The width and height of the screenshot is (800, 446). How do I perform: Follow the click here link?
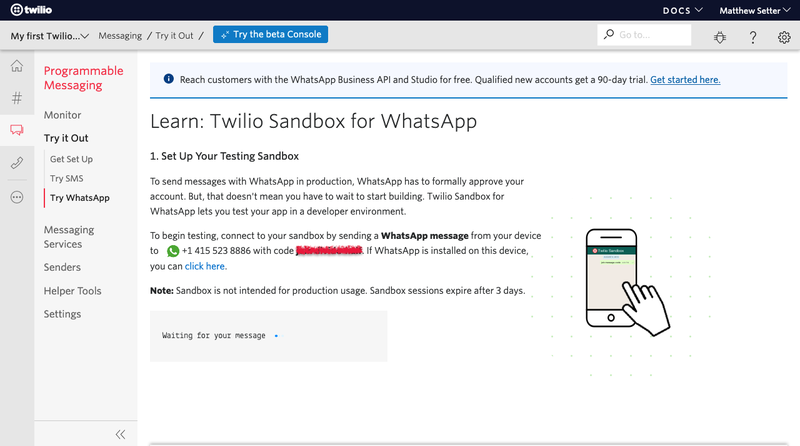206,266
